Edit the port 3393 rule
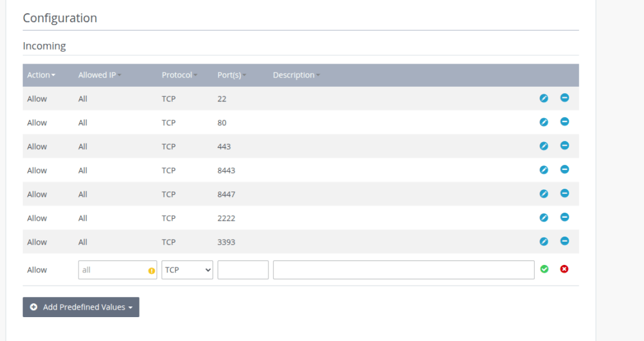 544,242
